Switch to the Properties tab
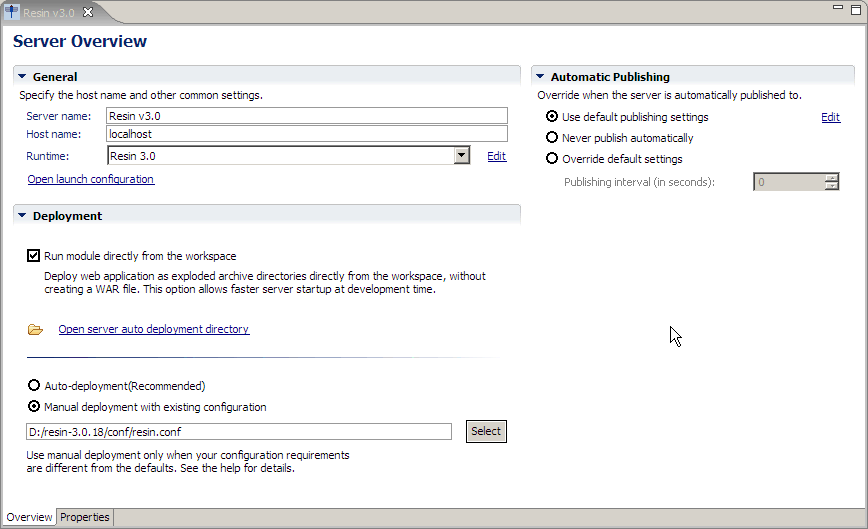 click(85, 517)
